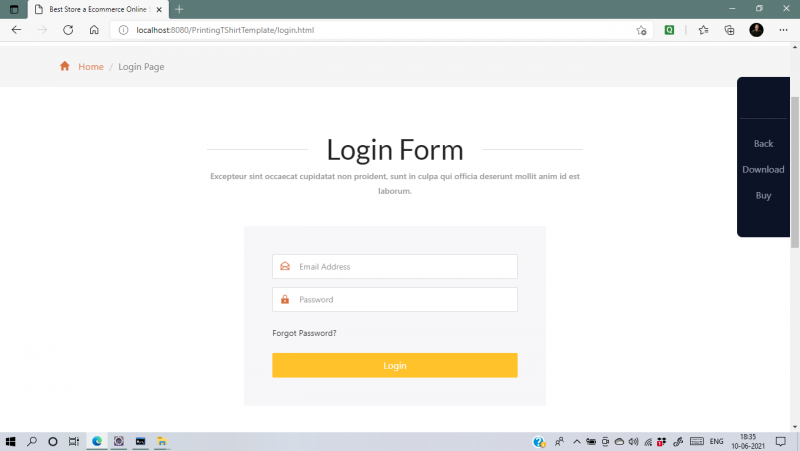Open the Action Center notifications icon
800x451 pixels.
(x=781, y=442)
